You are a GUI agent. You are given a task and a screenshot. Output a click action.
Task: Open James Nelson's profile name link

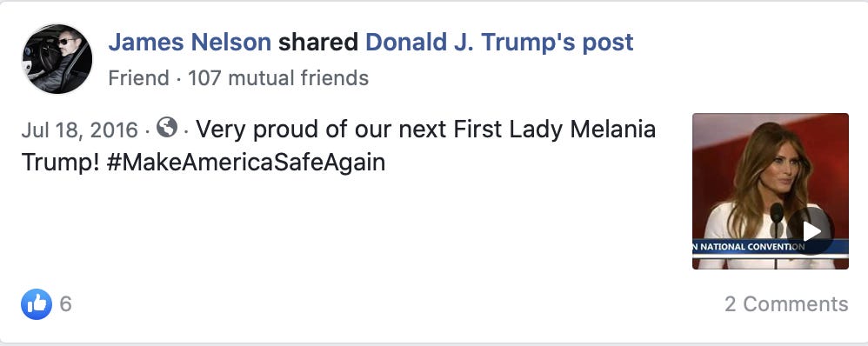[x=190, y=43]
